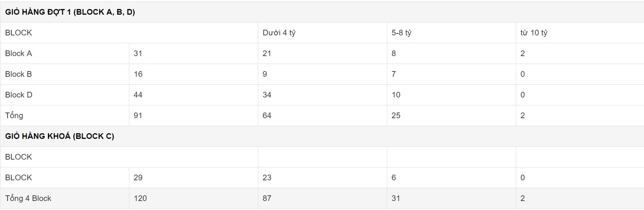Viewport: 644px width, 210px height.
Task: Click the 'GIỎ HÀNG KHOÁ (BLOCK C)' header
Action: [x=60, y=136]
